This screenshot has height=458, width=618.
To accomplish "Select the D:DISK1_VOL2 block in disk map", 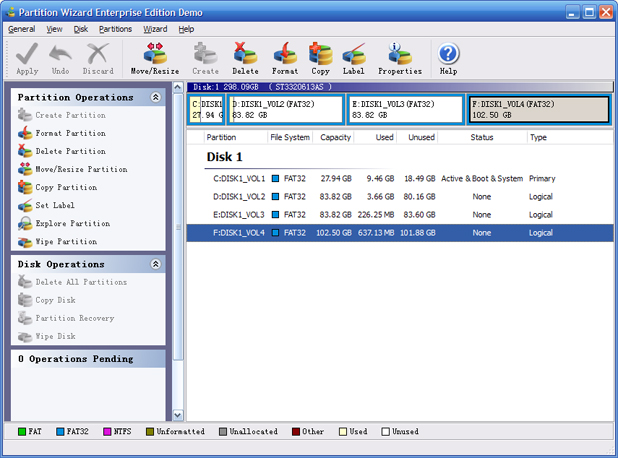I will (286, 110).
